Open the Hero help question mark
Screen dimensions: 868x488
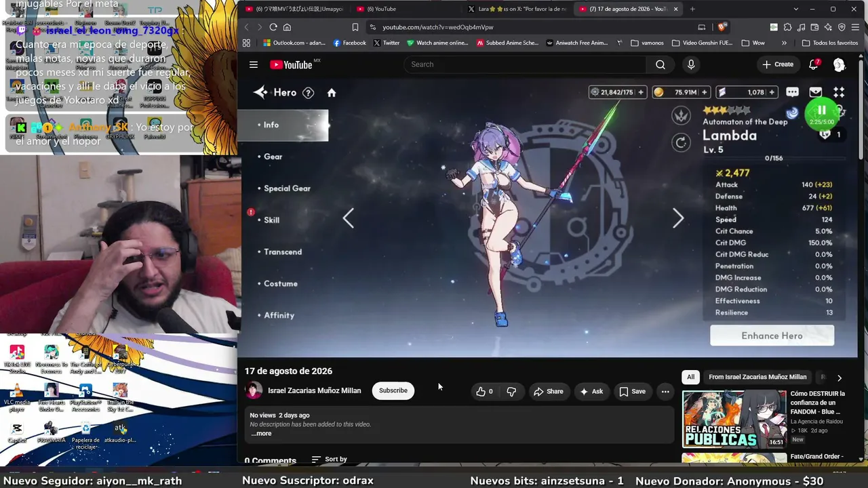[308, 93]
